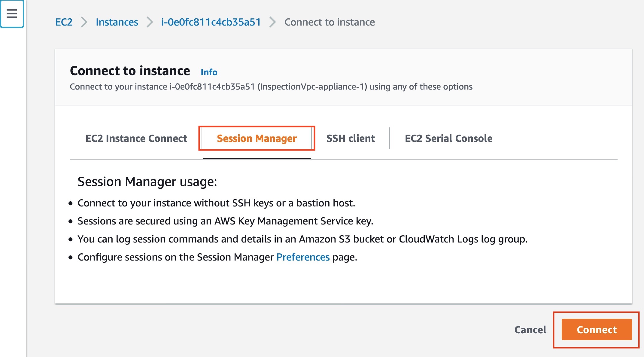Open instance i-0e0fc811c4cb35a51 breadcrumb
The width and height of the screenshot is (644, 357).
coord(211,22)
